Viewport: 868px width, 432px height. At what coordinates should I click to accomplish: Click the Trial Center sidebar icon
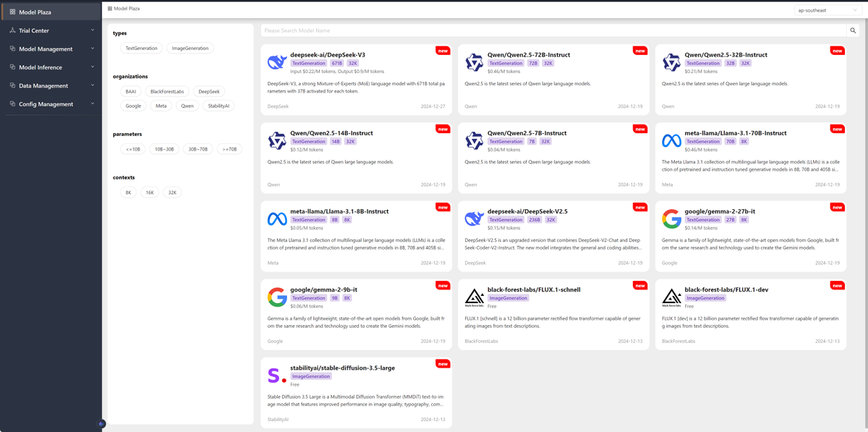click(x=12, y=30)
